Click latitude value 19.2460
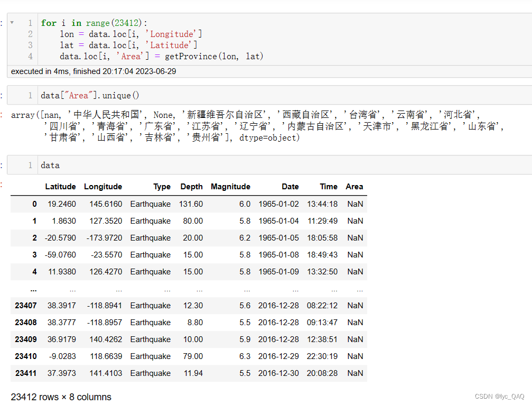 coord(62,204)
